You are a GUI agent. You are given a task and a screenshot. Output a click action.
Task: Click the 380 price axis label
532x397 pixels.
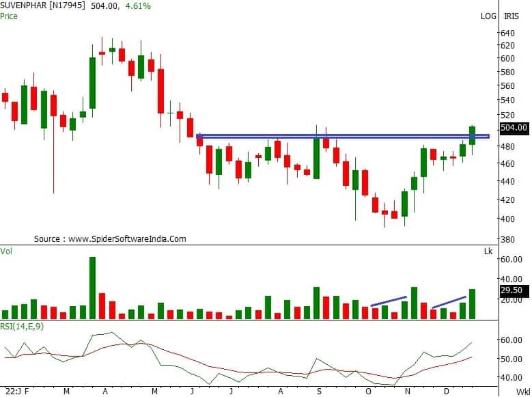coord(507,239)
